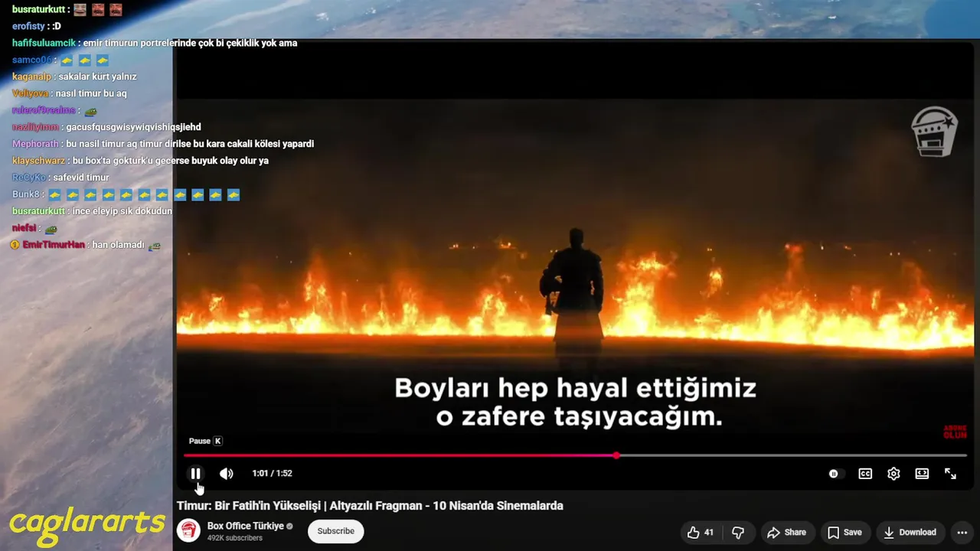This screenshot has width=980, height=551.
Task: Open the video settings gear
Action: click(x=893, y=474)
